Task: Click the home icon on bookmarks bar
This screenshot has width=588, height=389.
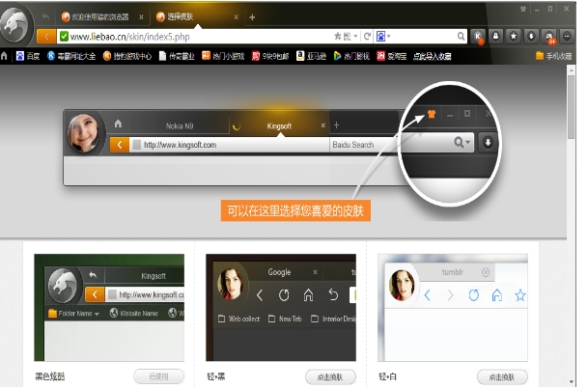Action: [x=4, y=56]
